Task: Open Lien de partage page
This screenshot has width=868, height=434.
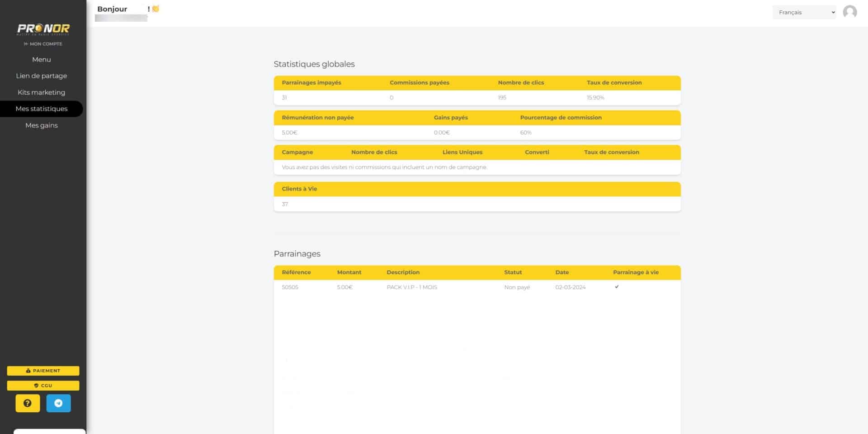Action: click(x=42, y=76)
